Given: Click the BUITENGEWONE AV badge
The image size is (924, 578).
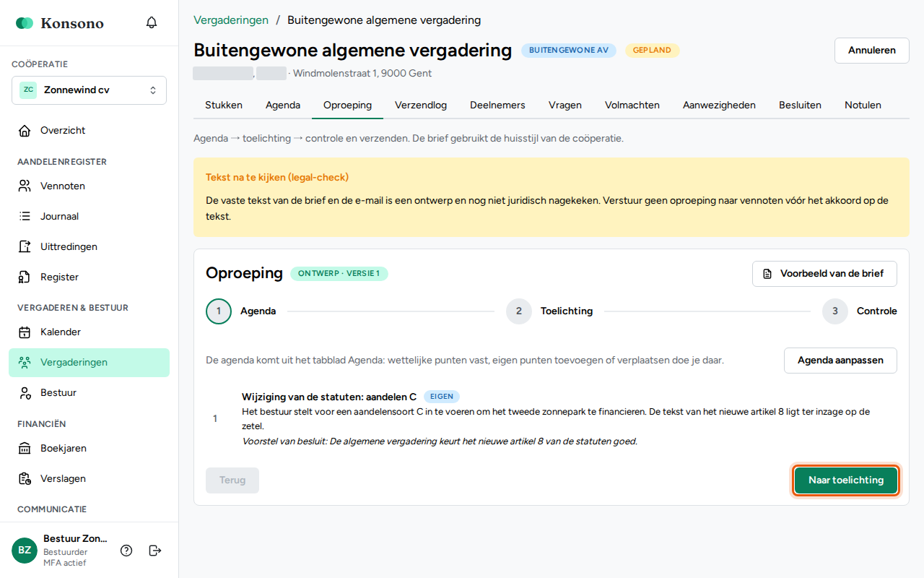Looking at the screenshot, I should 569,51.
